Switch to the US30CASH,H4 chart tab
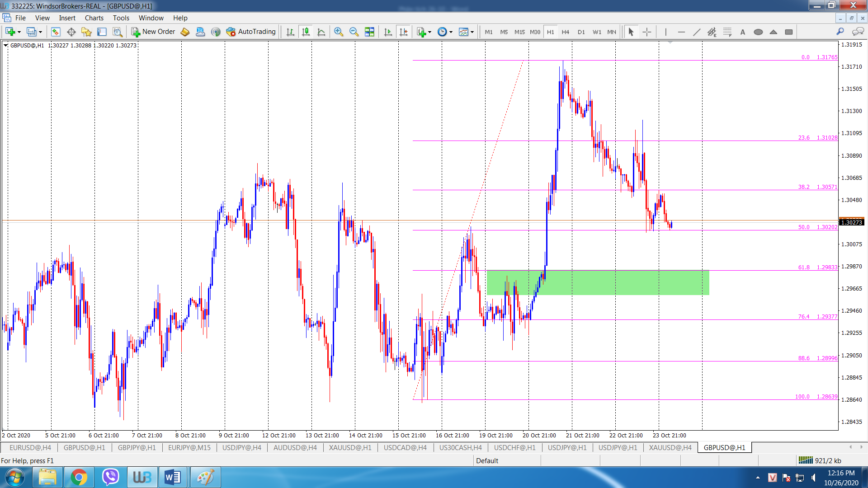This screenshot has height=488, width=868. click(x=460, y=447)
